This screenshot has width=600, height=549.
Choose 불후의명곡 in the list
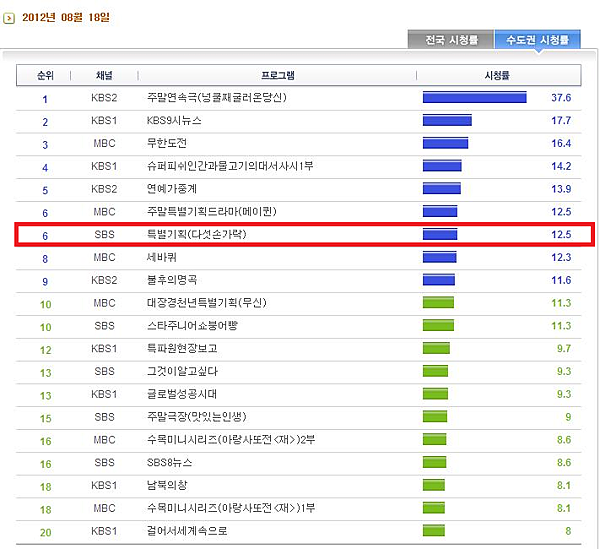172,280
